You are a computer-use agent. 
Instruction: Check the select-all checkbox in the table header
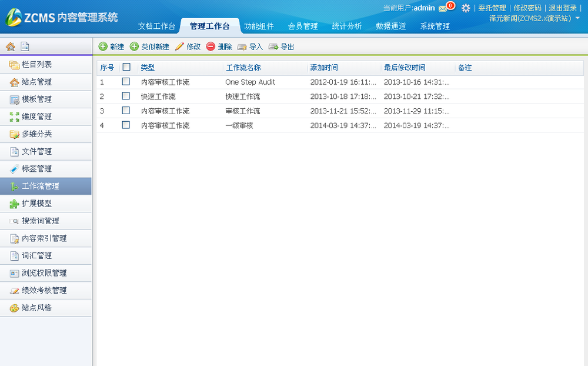126,67
